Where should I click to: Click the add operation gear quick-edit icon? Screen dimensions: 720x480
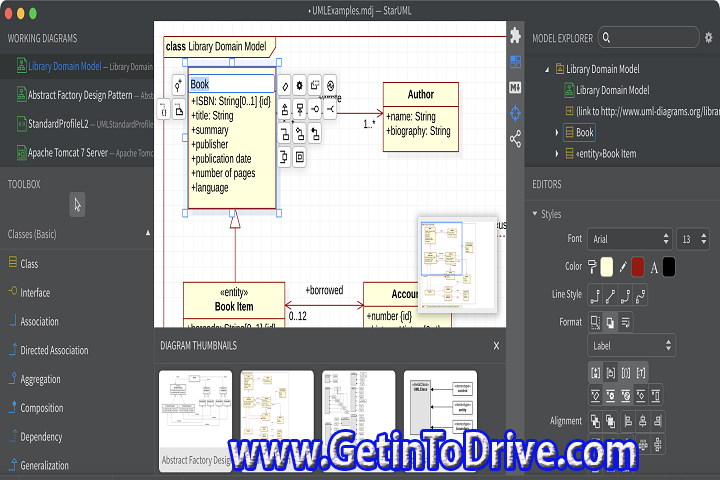pos(300,85)
